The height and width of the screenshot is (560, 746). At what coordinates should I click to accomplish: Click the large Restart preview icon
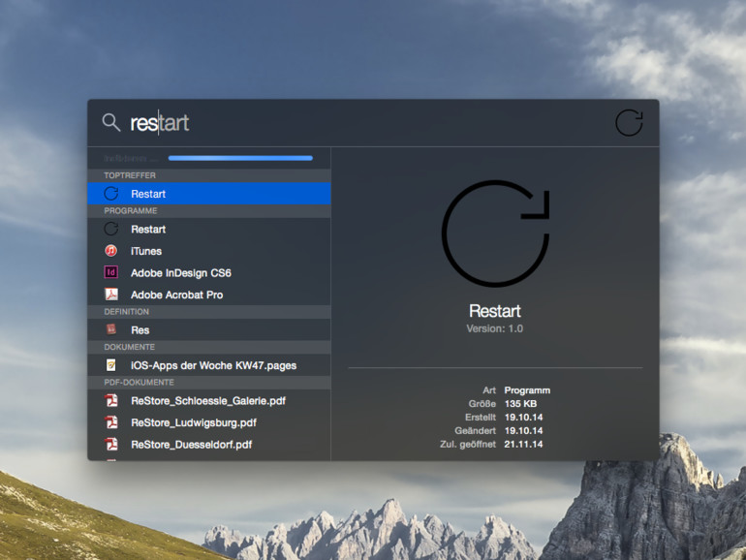pos(495,233)
